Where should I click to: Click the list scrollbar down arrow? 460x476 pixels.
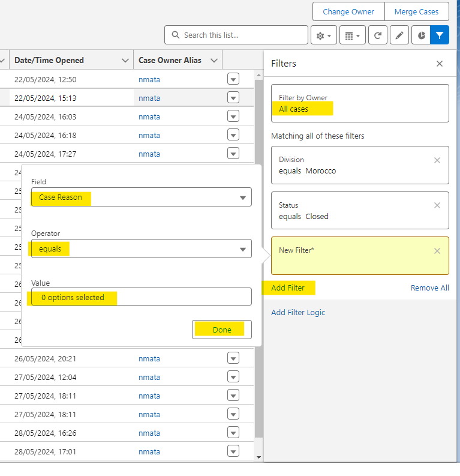click(x=258, y=457)
